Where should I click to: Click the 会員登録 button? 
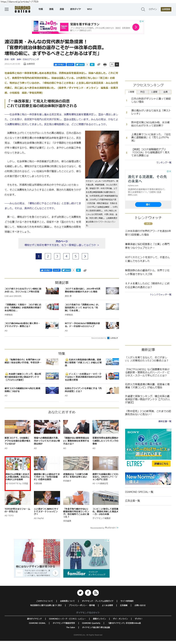166,9
